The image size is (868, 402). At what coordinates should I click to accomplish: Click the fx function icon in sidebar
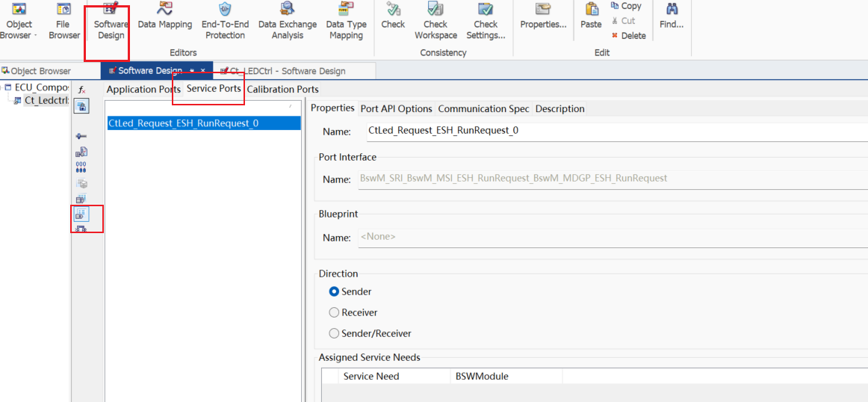(82, 90)
